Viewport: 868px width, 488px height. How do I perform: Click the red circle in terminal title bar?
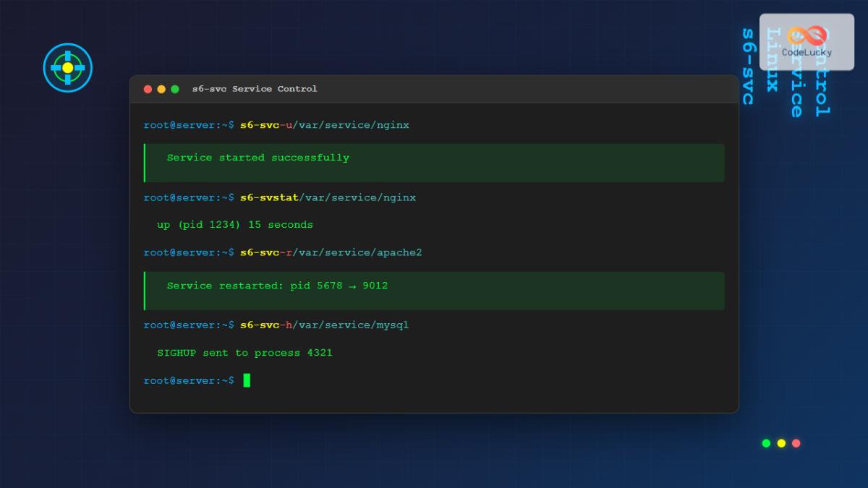point(148,89)
